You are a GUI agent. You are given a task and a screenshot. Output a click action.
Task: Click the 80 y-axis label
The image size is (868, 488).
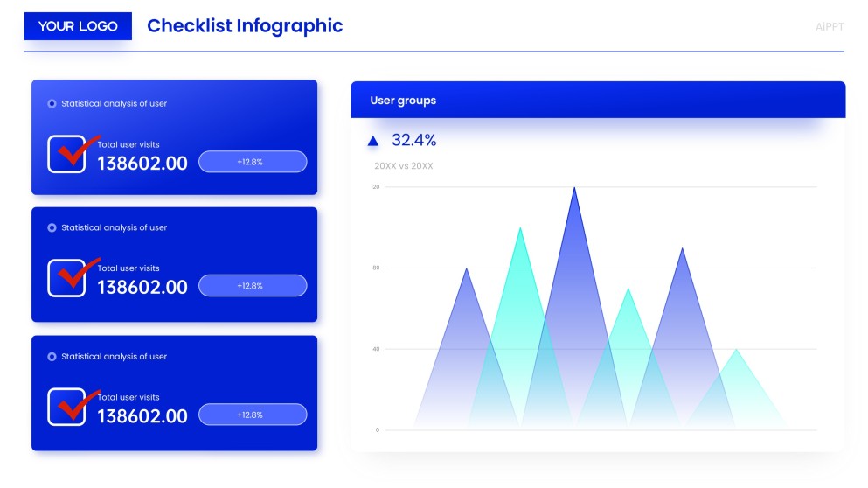click(377, 268)
